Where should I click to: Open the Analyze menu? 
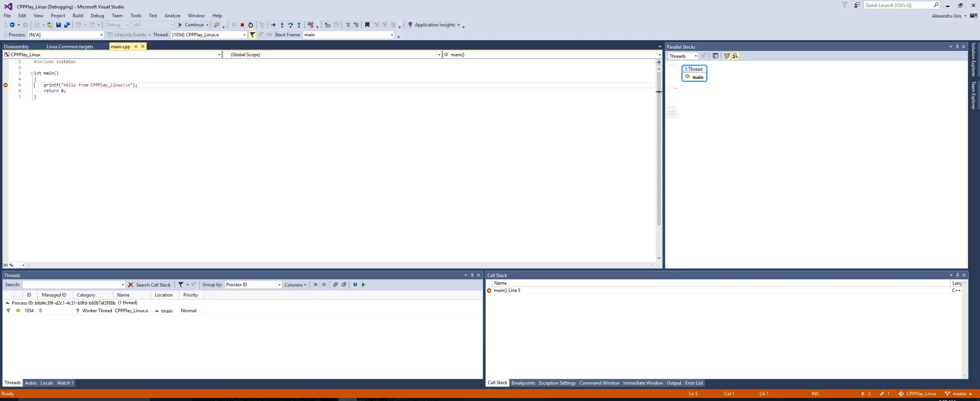tap(172, 16)
